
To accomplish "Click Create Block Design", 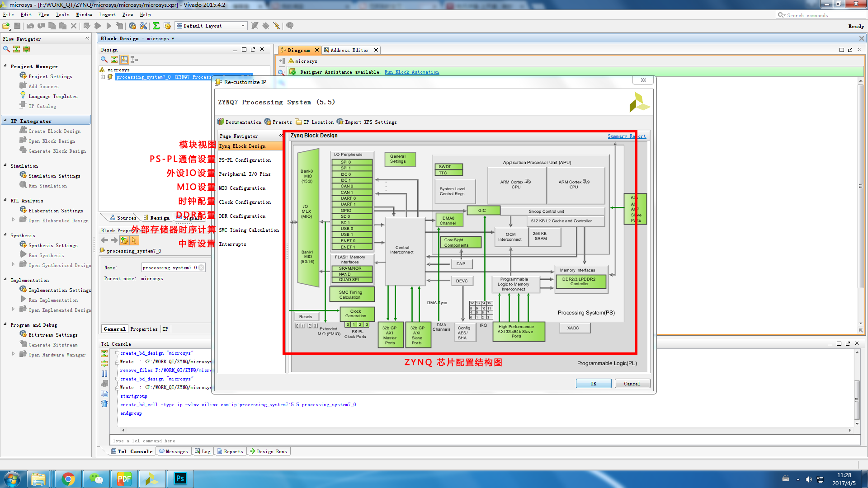I will [x=54, y=131].
